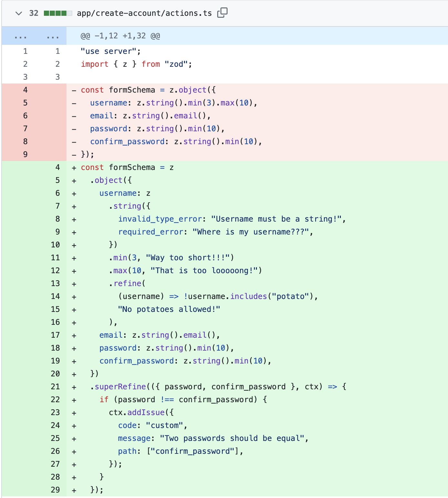Copy the file path actions.ts icon
Image resolution: width=448 pixels, height=498 pixels.
coord(222,13)
